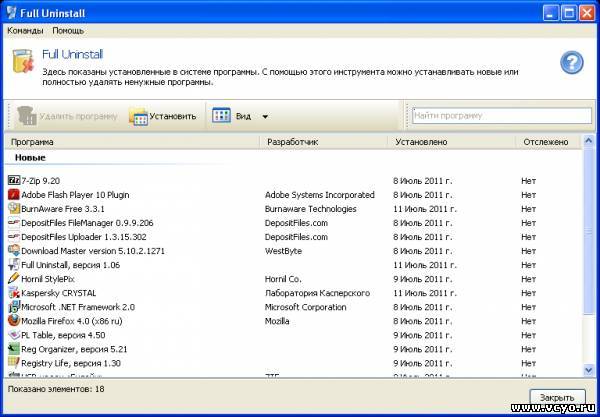This screenshot has height=417, width=600.
Task: Click the list scrollbar down arrow
Action: 589,370
